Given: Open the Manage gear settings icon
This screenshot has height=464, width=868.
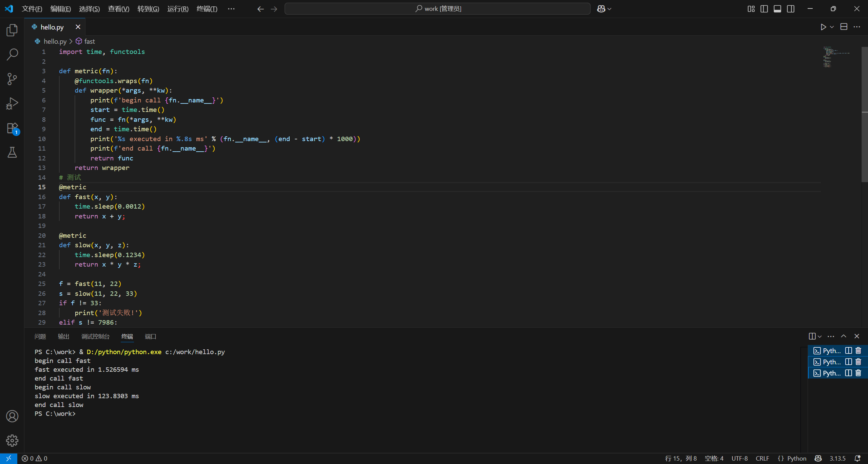Looking at the screenshot, I should pos(12,441).
